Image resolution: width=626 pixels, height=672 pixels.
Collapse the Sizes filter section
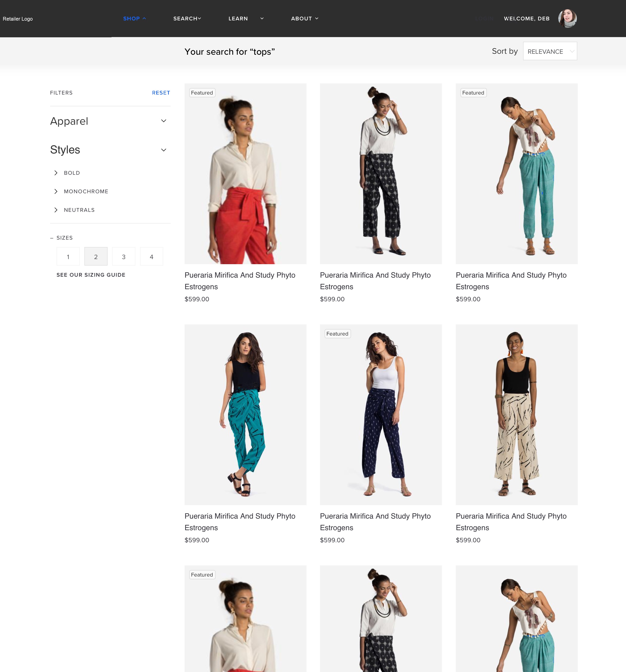click(51, 238)
